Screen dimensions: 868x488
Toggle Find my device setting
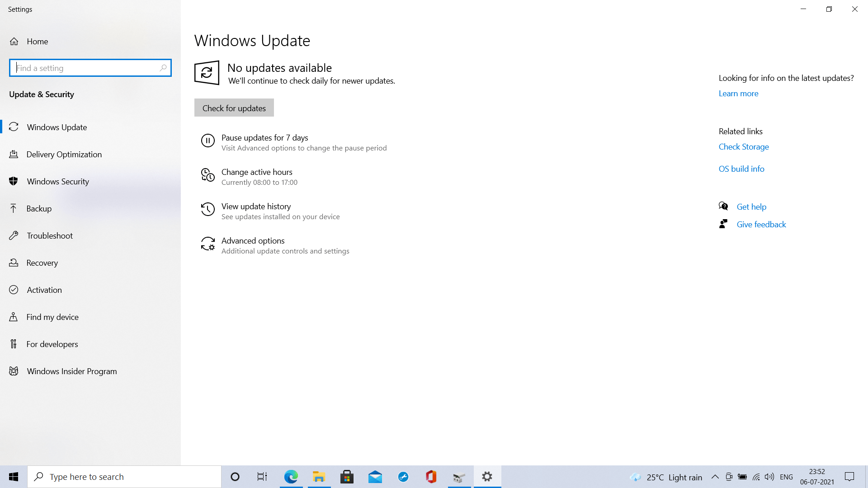point(52,316)
